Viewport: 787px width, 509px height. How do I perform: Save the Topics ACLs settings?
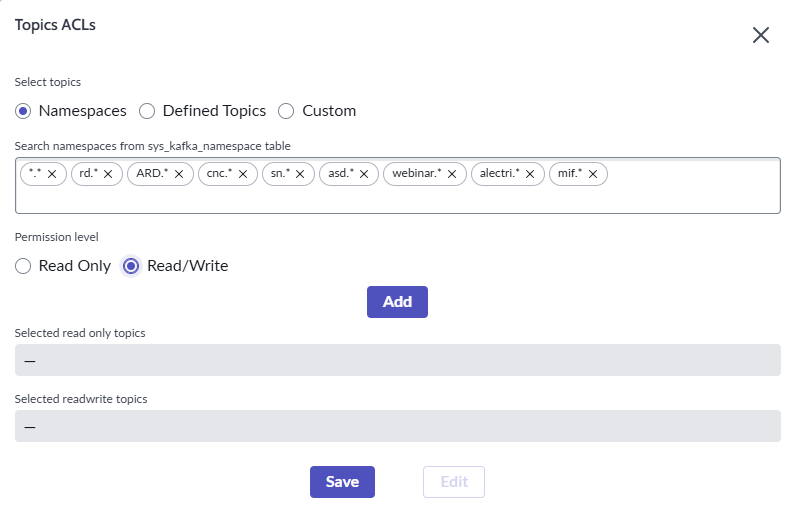(x=342, y=482)
